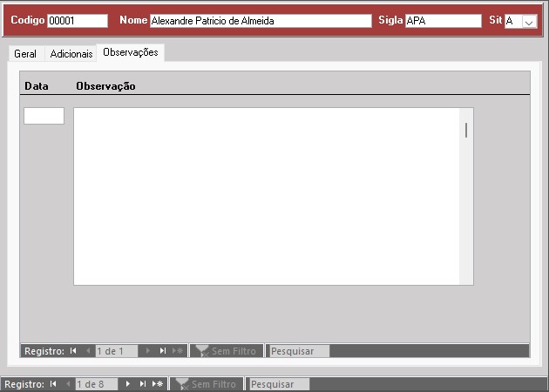Click the empty Data date field
Image resolution: width=549 pixels, height=392 pixels.
pyautogui.click(x=44, y=116)
